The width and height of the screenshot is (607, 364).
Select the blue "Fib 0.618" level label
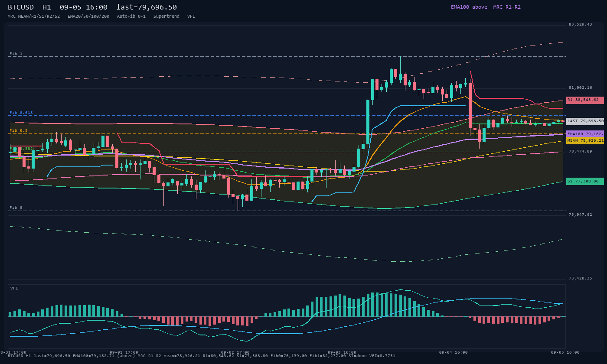[21, 113]
